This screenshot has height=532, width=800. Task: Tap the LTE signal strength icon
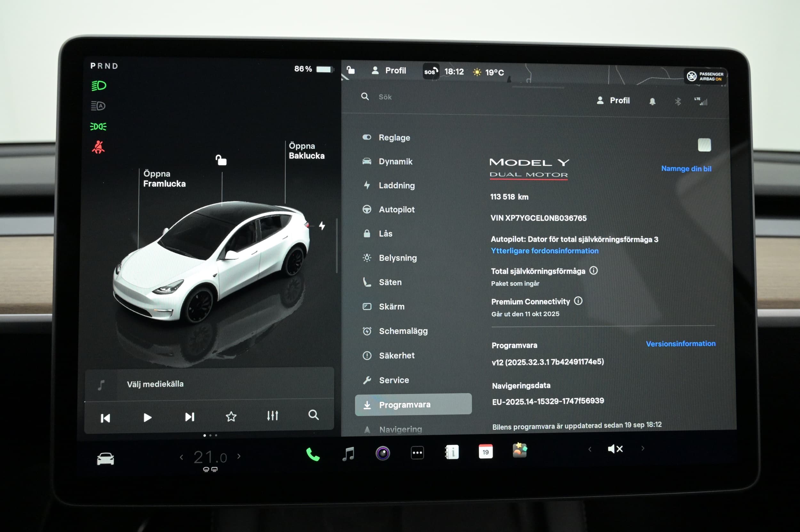pyautogui.click(x=701, y=101)
